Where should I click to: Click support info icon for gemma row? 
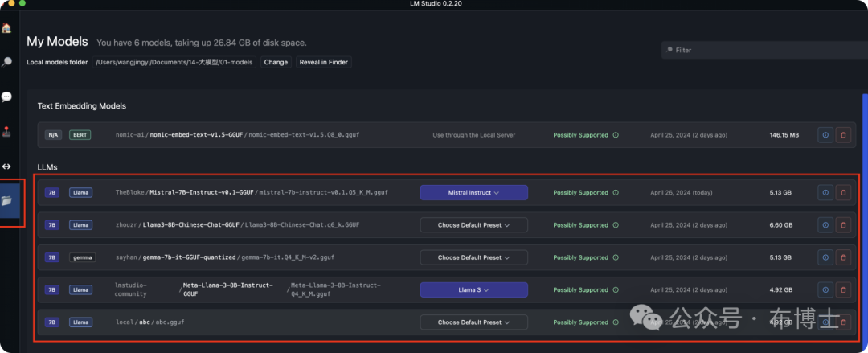pyautogui.click(x=616, y=257)
